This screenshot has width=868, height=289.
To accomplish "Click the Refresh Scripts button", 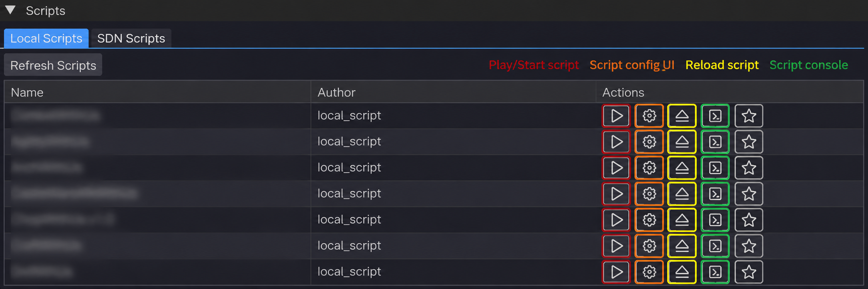I will pyautogui.click(x=53, y=65).
